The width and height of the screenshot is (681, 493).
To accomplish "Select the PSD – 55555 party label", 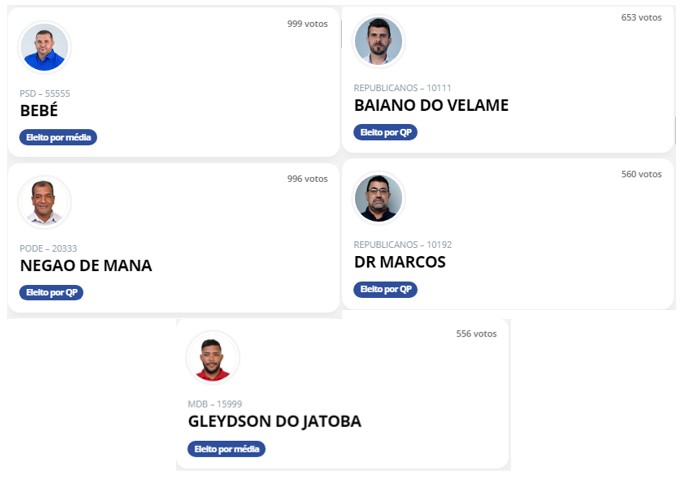I will click(x=45, y=93).
